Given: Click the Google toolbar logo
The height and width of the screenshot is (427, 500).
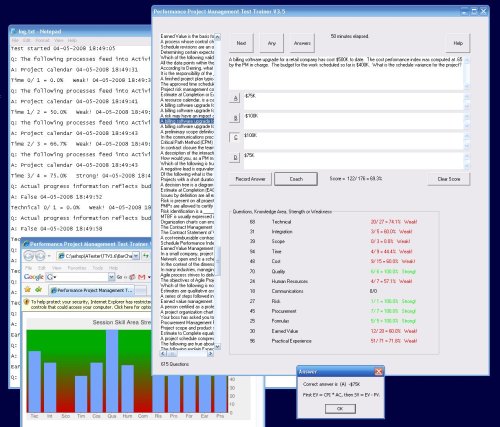Looking at the screenshot, I should 34,277.
